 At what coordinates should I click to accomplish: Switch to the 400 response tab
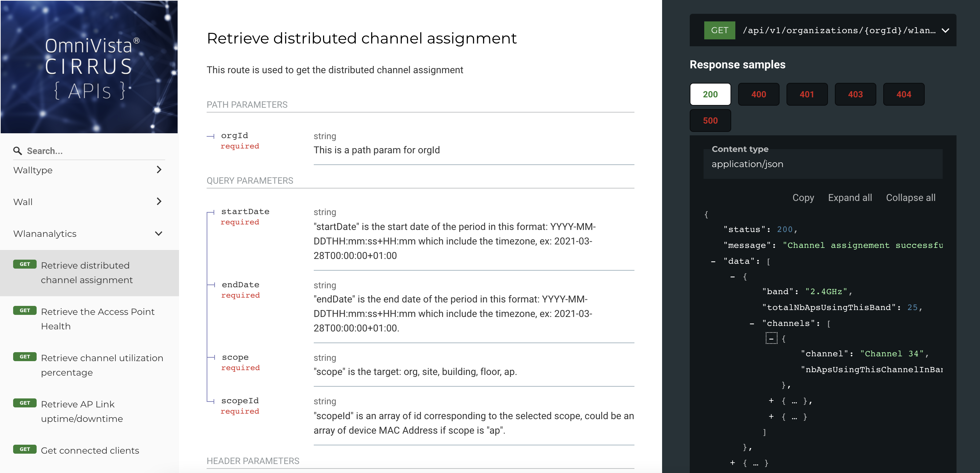[758, 94]
